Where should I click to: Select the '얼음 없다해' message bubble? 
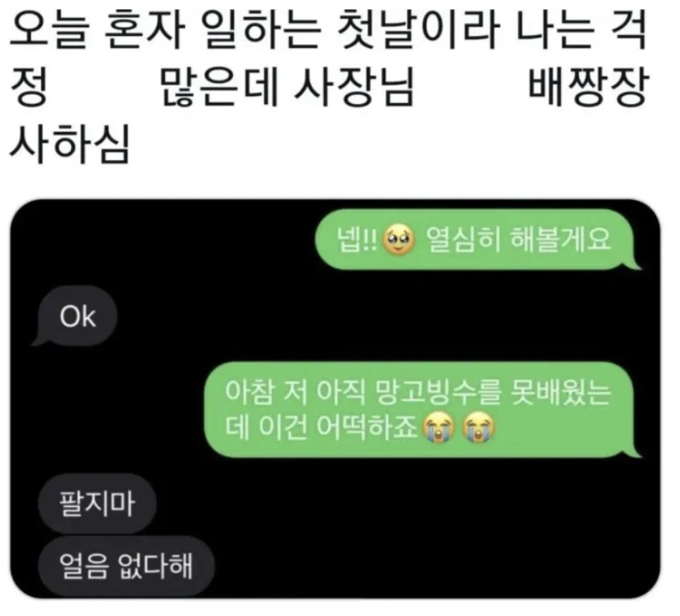tap(126, 566)
